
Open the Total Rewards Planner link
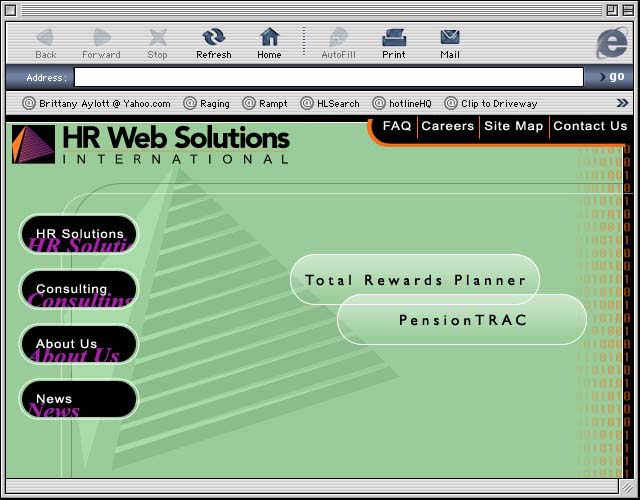coord(415,280)
